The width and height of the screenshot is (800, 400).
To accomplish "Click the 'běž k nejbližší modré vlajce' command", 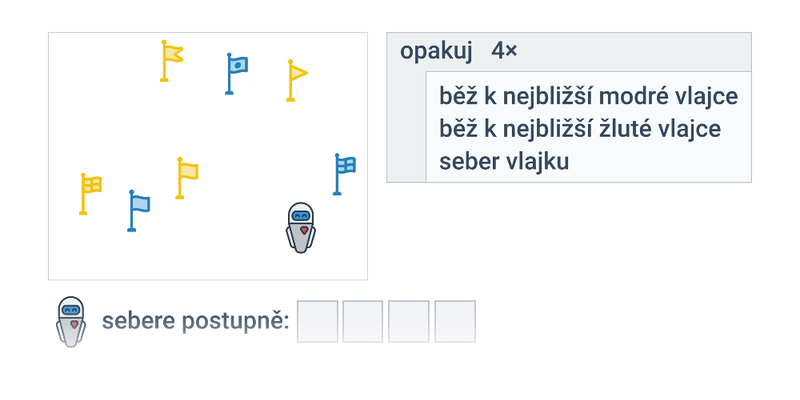I will [589, 96].
